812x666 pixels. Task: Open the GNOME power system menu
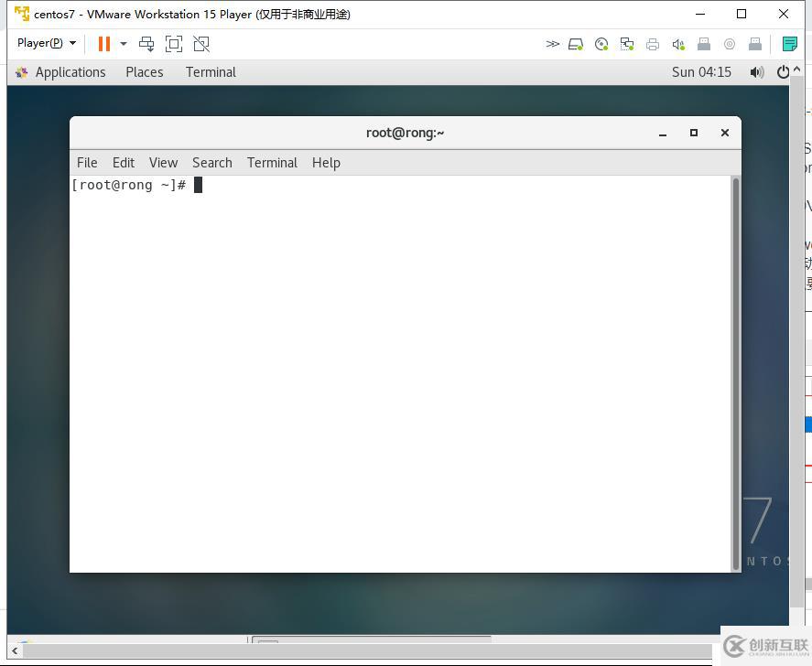pyautogui.click(x=783, y=72)
